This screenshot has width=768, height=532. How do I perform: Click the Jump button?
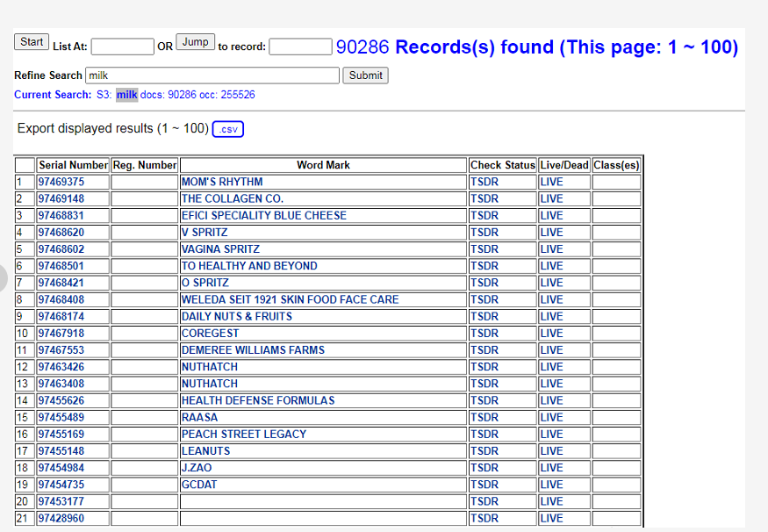tap(195, 41)
